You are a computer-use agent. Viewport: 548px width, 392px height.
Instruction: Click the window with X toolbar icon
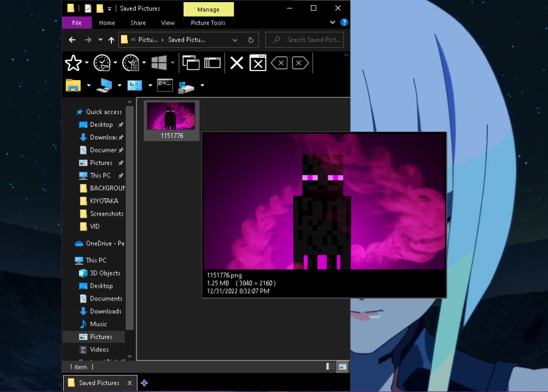pyautogui.click(x=258, y=63)
